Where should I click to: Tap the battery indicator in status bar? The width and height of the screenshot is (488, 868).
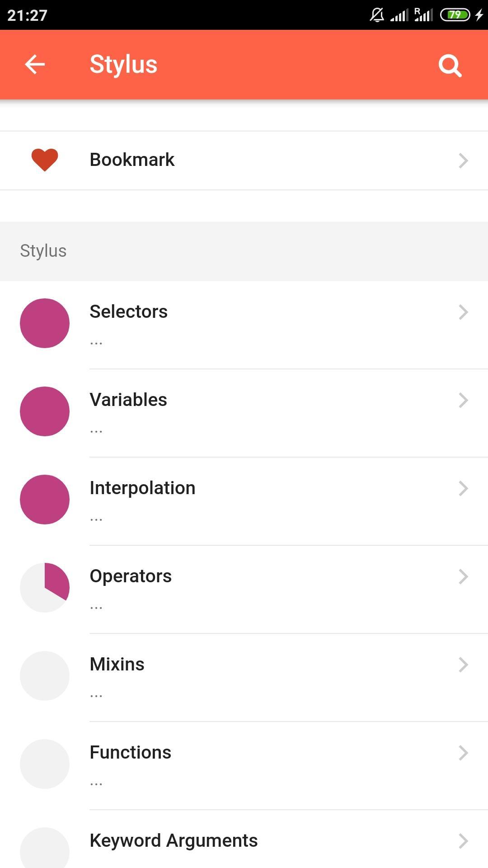pyautogui.click(x=455, y=15)
